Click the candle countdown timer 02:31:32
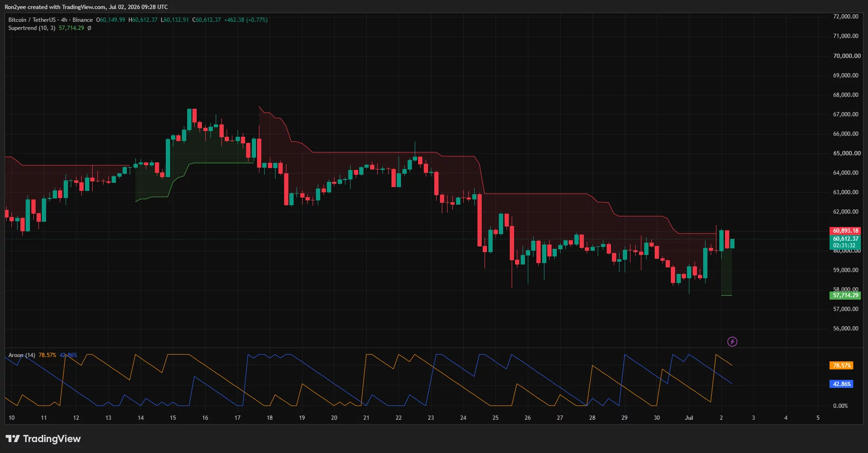The width and height of the screenshot is (868, 453). point(844,245)
